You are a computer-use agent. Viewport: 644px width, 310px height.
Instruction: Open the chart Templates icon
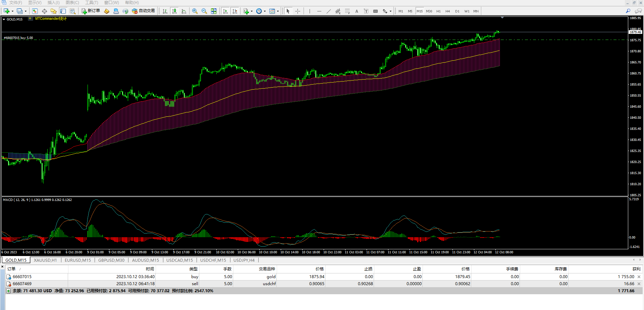pos(272,11)
